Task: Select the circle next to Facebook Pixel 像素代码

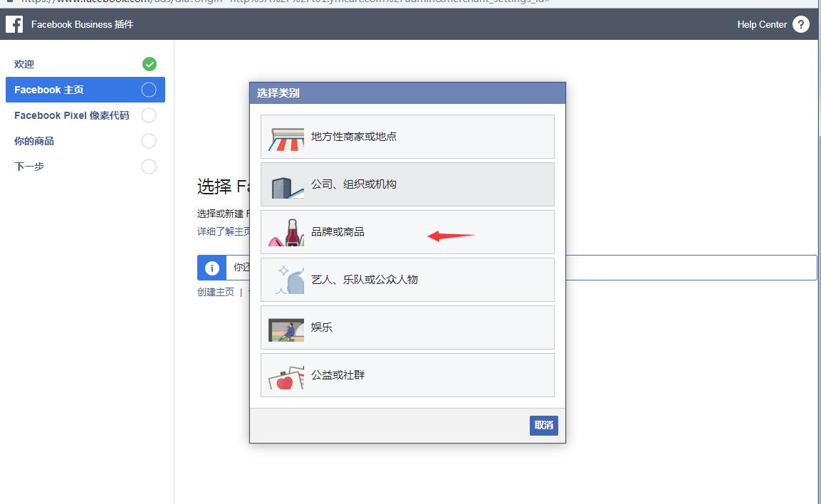Action: [x=149, y=115]
